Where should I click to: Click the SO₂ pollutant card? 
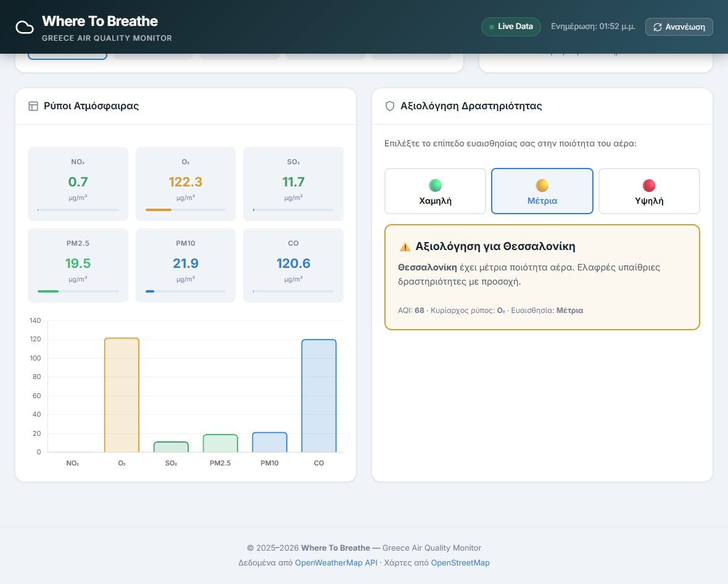coord(294,184)
